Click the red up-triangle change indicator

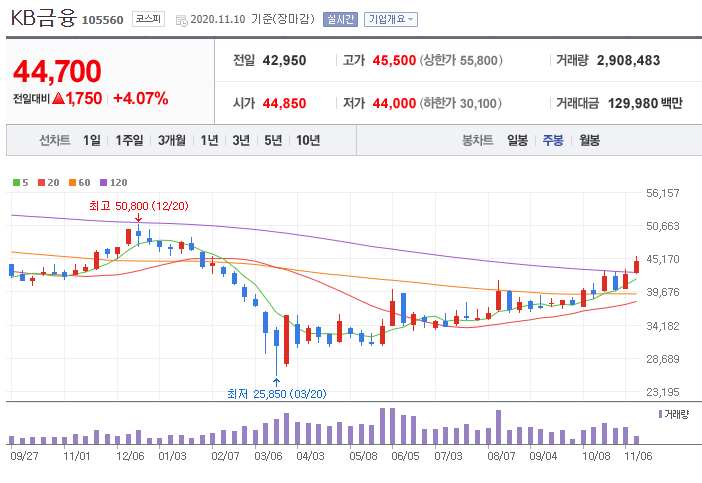[59, 98]
